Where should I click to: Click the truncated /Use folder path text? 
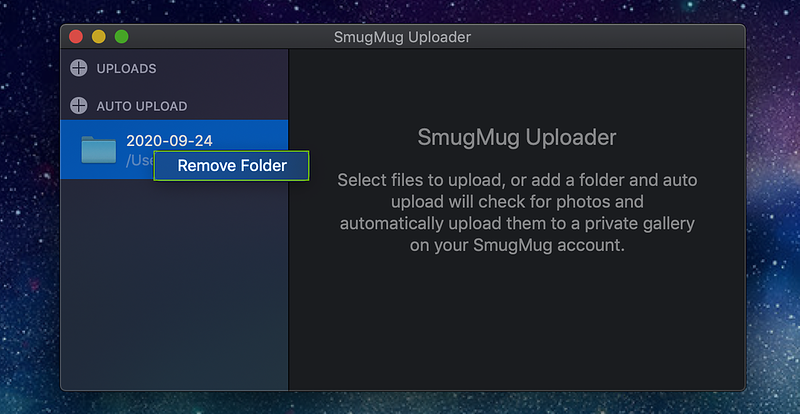[x=140, y=160]
